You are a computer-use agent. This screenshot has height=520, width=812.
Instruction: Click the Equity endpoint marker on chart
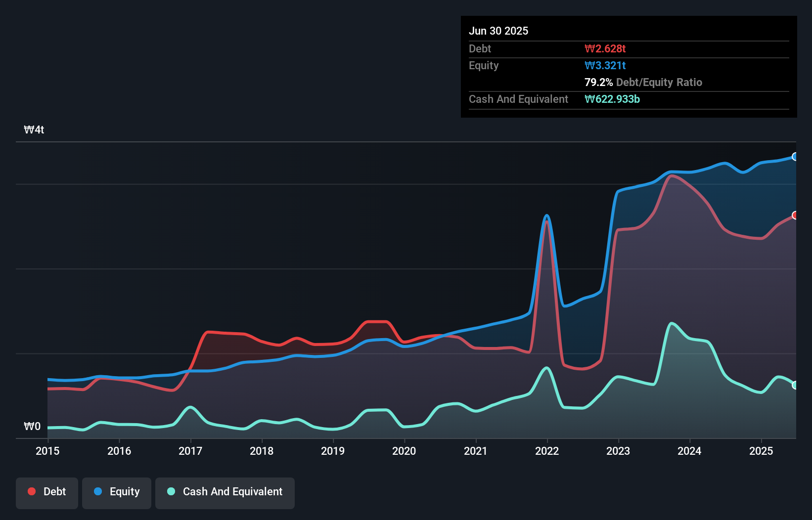pos(795,157)
